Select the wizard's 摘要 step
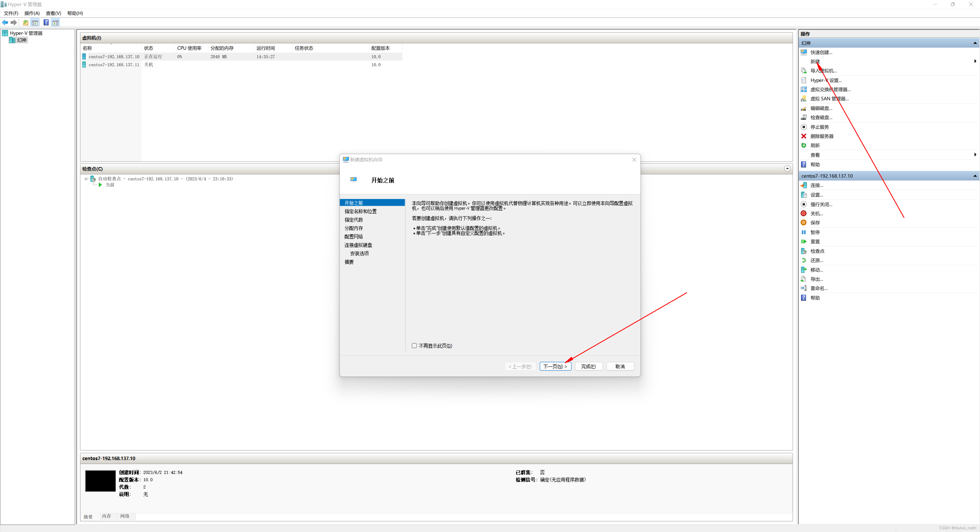Viewport: 980px width, 532px height. point(349,262)
